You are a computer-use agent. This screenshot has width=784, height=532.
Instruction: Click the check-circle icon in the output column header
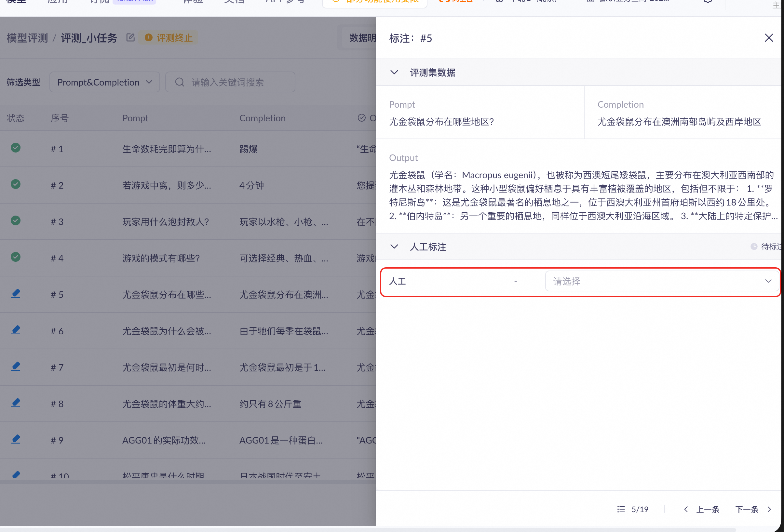point(362,118)
